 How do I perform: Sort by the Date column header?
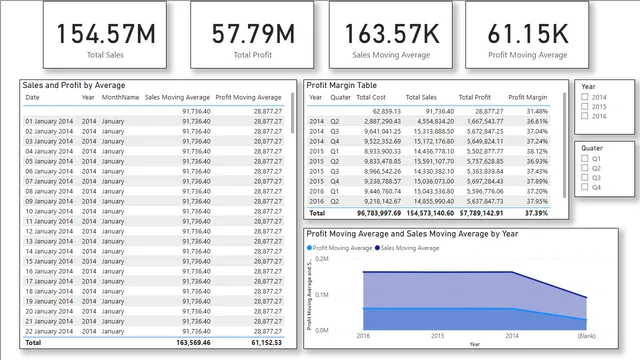(32, 98)
